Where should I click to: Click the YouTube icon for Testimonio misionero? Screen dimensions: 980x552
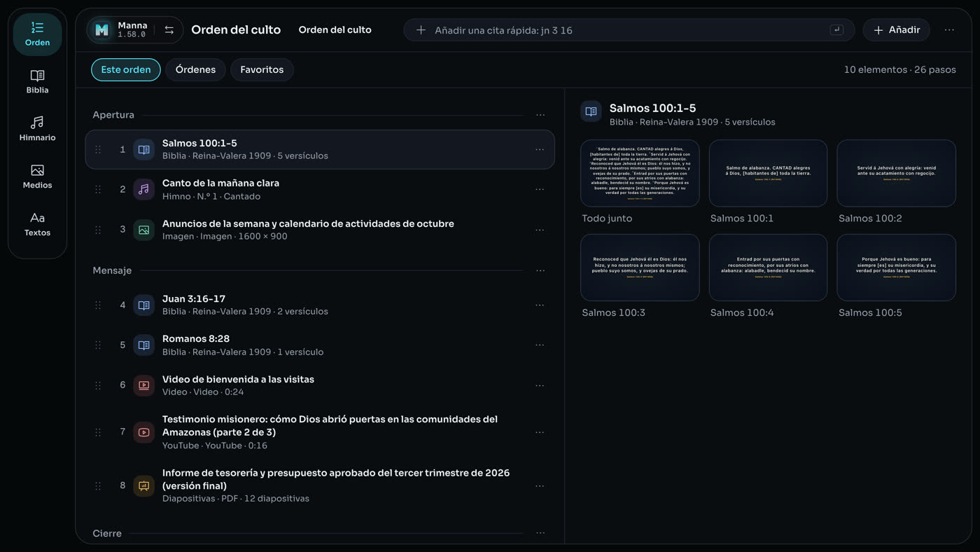tap(143, 432)
